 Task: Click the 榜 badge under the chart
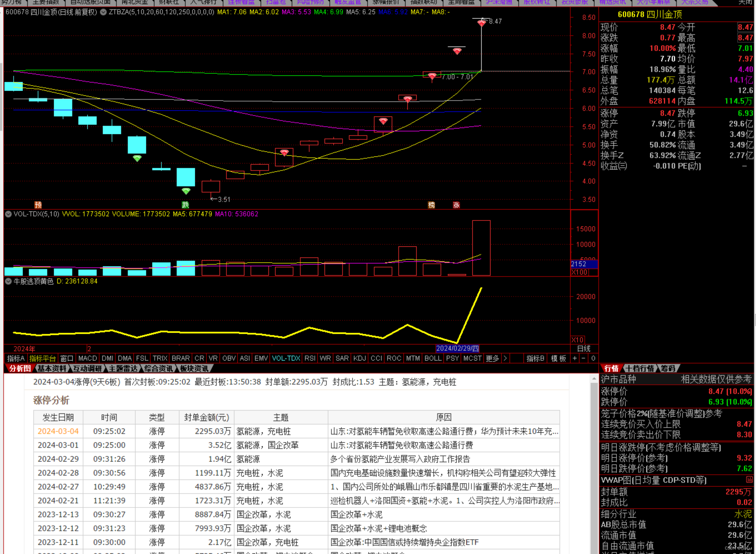(x=431, y=205)
